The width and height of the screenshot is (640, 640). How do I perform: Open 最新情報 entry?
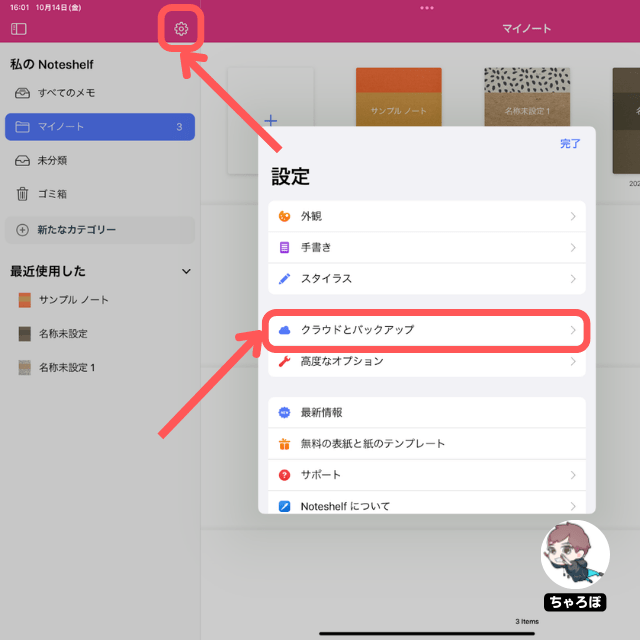click(x=427, y=413)
